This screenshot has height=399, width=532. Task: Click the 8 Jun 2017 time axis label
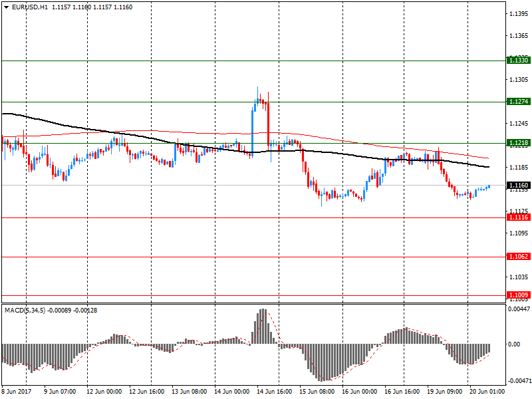(16, 392)
